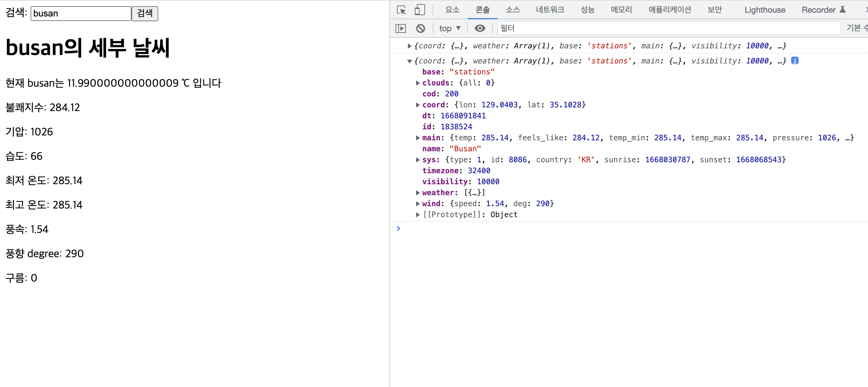
Task: Collapse the expanded coord object log
Action: pos(409,61)
